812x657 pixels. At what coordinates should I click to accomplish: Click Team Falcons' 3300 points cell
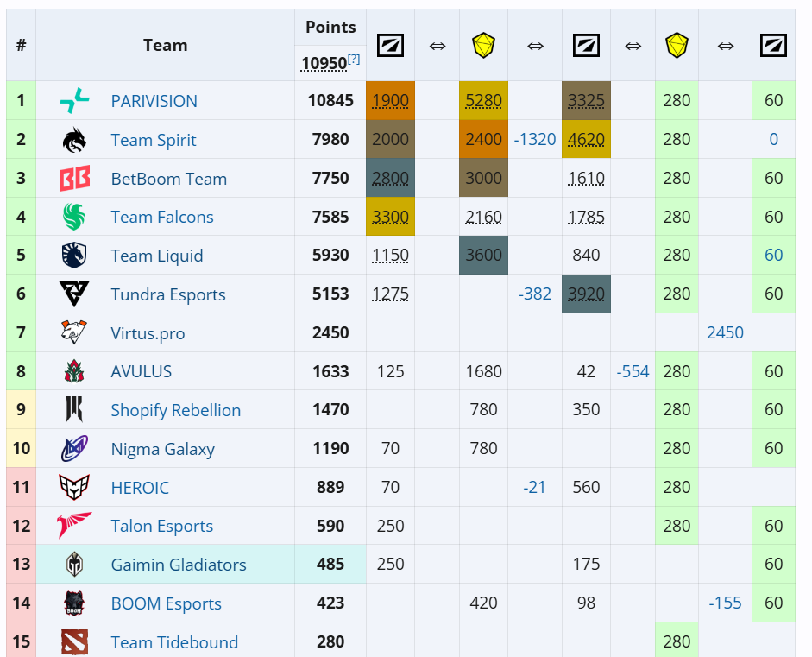(x=390, y=216)
